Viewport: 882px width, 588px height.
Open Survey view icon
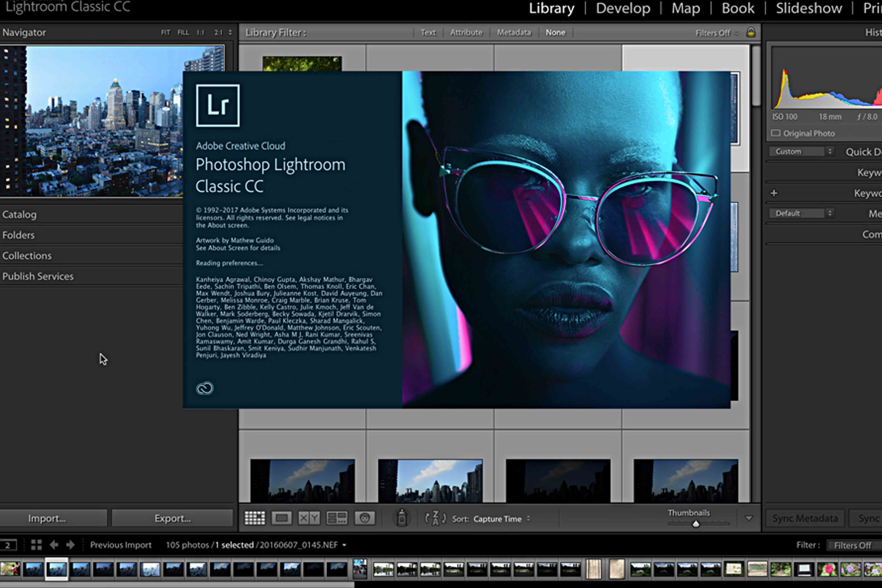point(337,518)
